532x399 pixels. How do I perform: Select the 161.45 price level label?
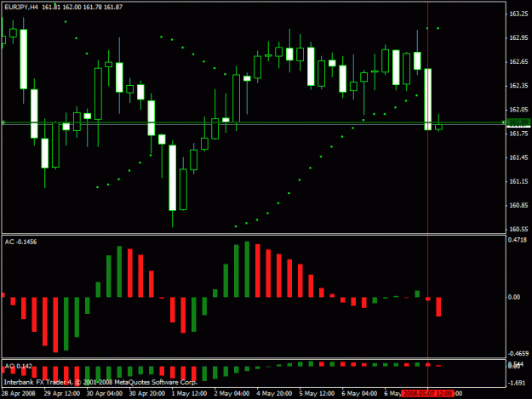[x=518, y=157]
